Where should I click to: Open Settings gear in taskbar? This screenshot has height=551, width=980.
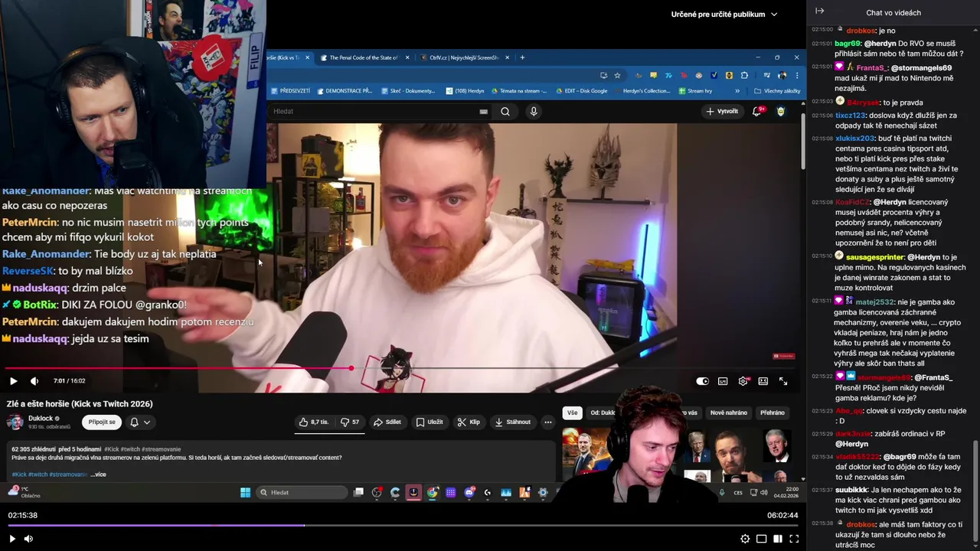(543, 492)
